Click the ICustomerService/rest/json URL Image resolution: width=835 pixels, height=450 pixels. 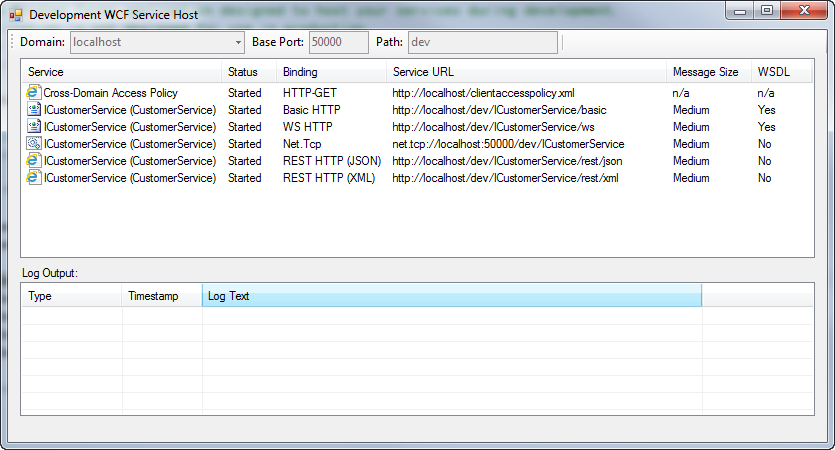[507, 161]
